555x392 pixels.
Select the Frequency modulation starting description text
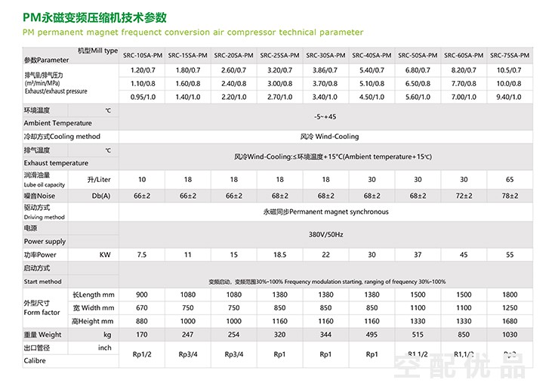tap(327, 282)
